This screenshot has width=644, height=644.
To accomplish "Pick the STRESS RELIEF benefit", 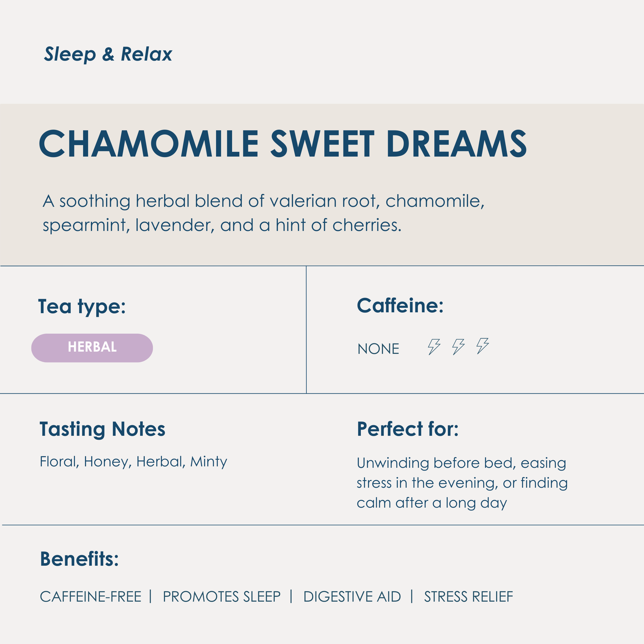I will [468, 597].
